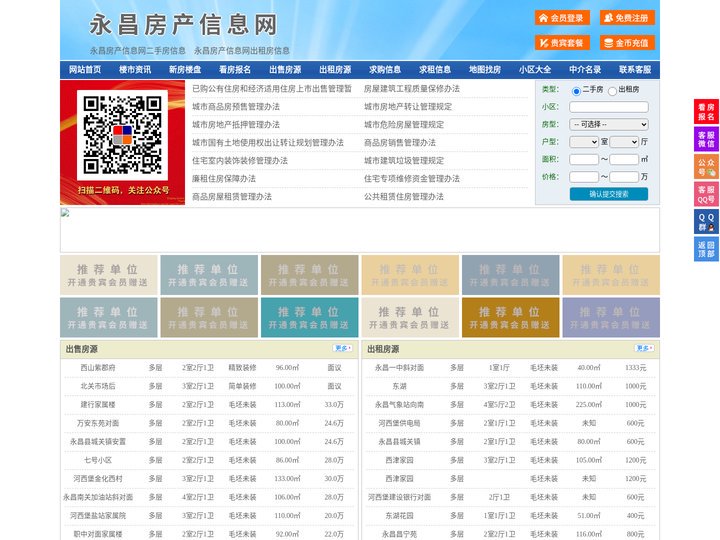The image size is (720, 540).
Task: Open 城市房地产抵押管理办法 link
Action: pyautogui.click(x=236, y=124)
